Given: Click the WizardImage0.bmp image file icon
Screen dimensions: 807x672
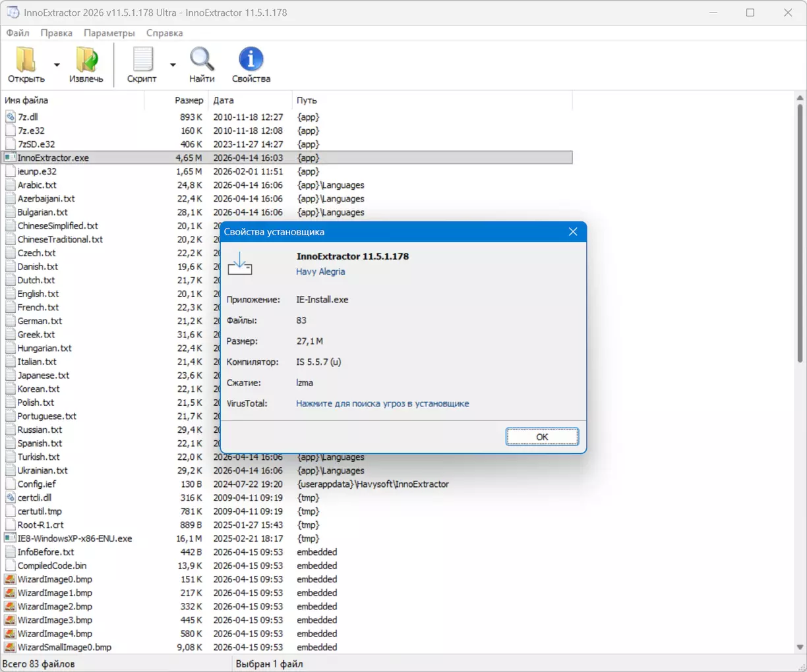Looking at the screenshot, I should pos(10,580).
